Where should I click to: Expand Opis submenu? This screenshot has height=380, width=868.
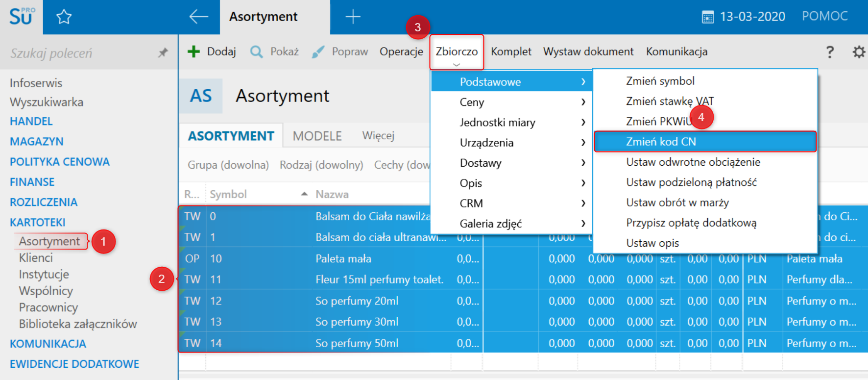(511, 183)
